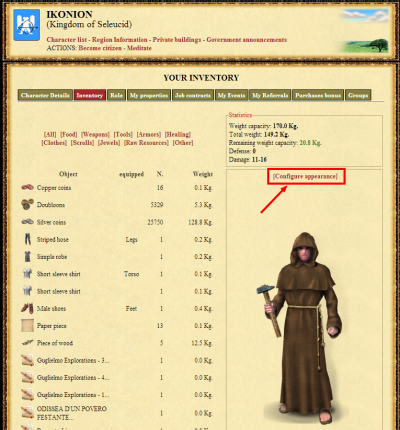Select the Piece of wood icon
400x430 pixels.
27,343
